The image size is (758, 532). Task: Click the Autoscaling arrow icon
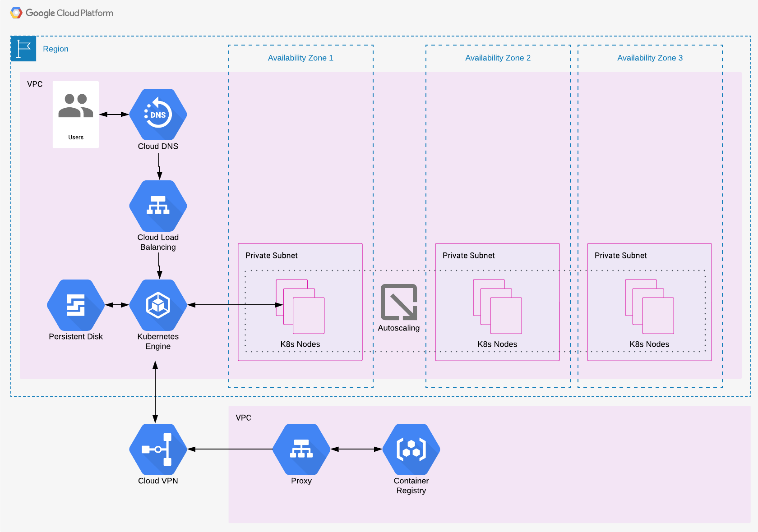399,302
